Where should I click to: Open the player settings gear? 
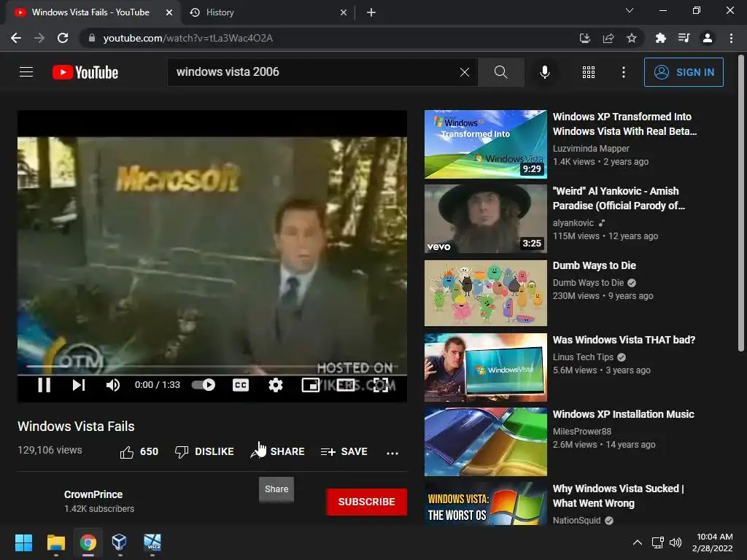coord(275,385)
